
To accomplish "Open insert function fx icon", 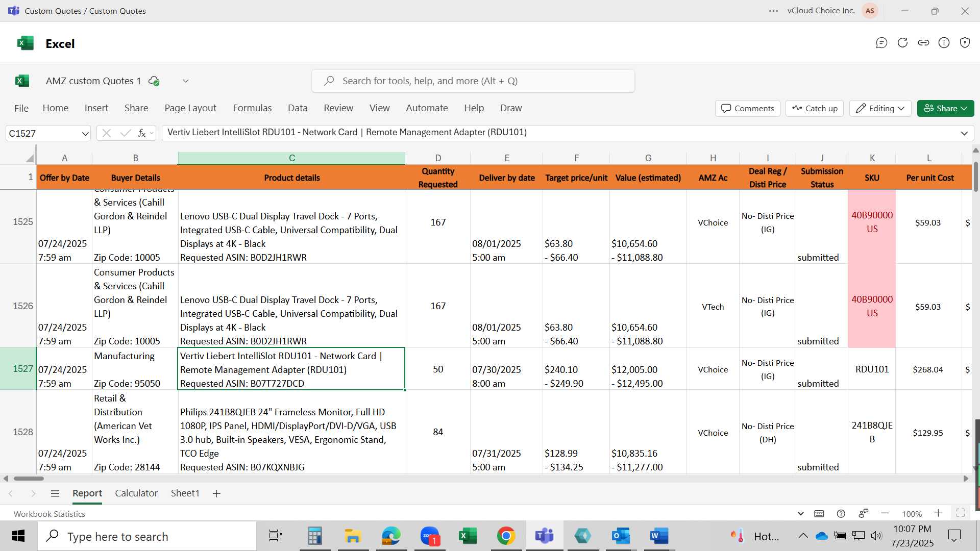I will coord(141,133).
